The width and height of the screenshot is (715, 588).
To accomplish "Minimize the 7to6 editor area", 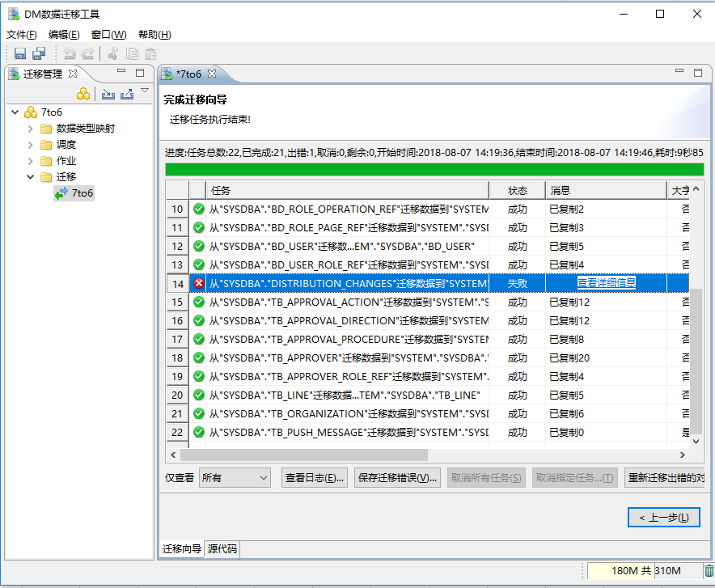I will pos(679,71).
